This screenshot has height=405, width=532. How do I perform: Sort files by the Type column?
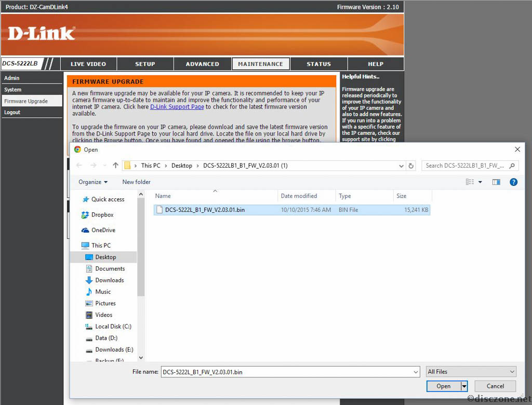click(364, 196)
